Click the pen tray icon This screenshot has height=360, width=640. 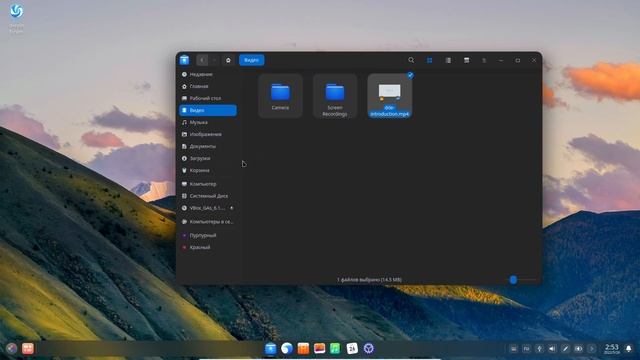pyautogui.click(x=565, y=349)
